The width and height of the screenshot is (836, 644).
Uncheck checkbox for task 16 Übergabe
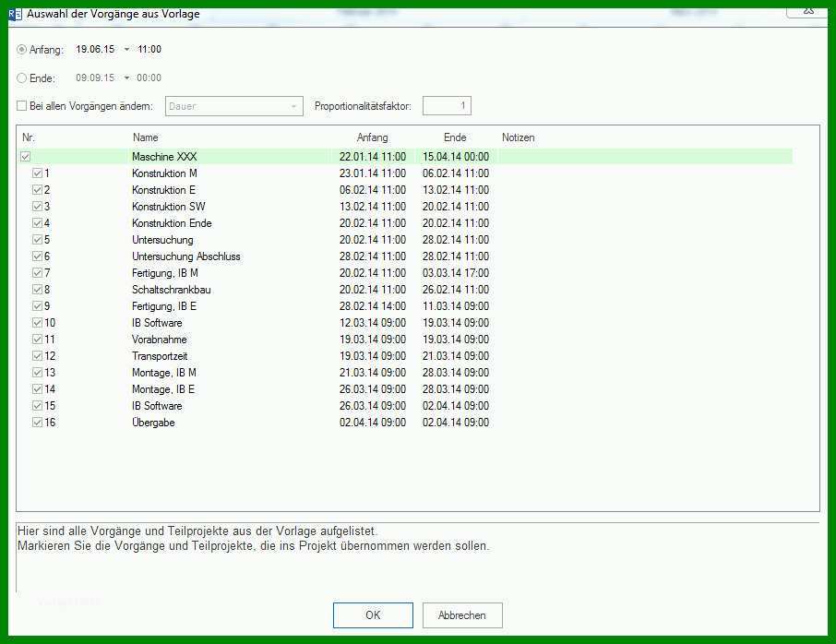click(x=37, y=423)
